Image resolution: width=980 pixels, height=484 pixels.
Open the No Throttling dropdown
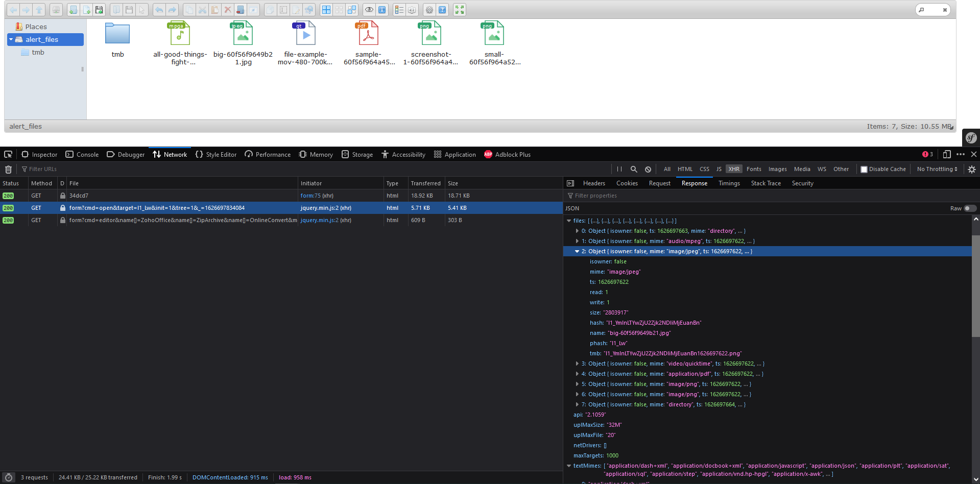coord(937,169)
